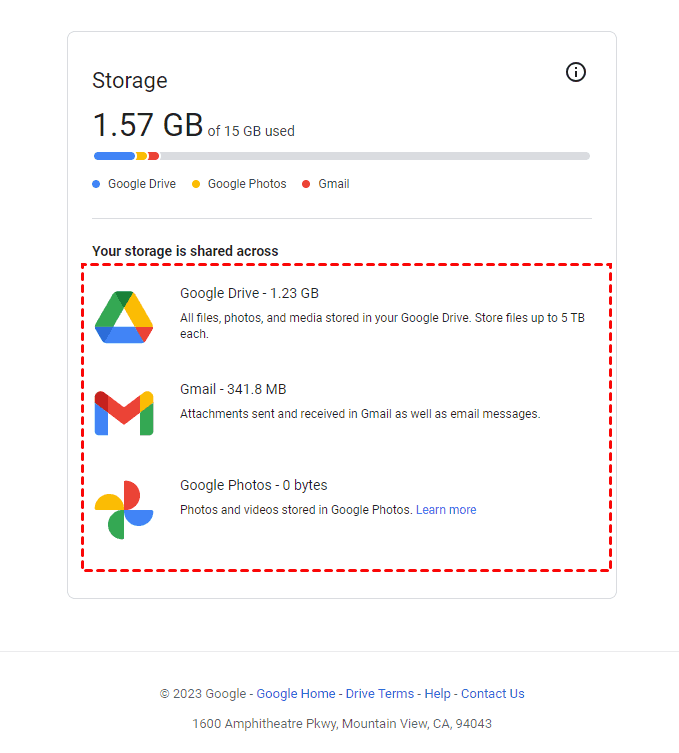Click the gray unused portion of storage bar
The width and height of the screenshot is (679, 753).
tap(374, 156)
